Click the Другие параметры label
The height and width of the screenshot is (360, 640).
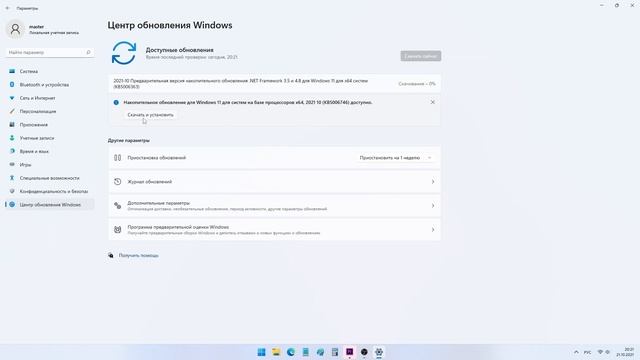coord(129,140)
